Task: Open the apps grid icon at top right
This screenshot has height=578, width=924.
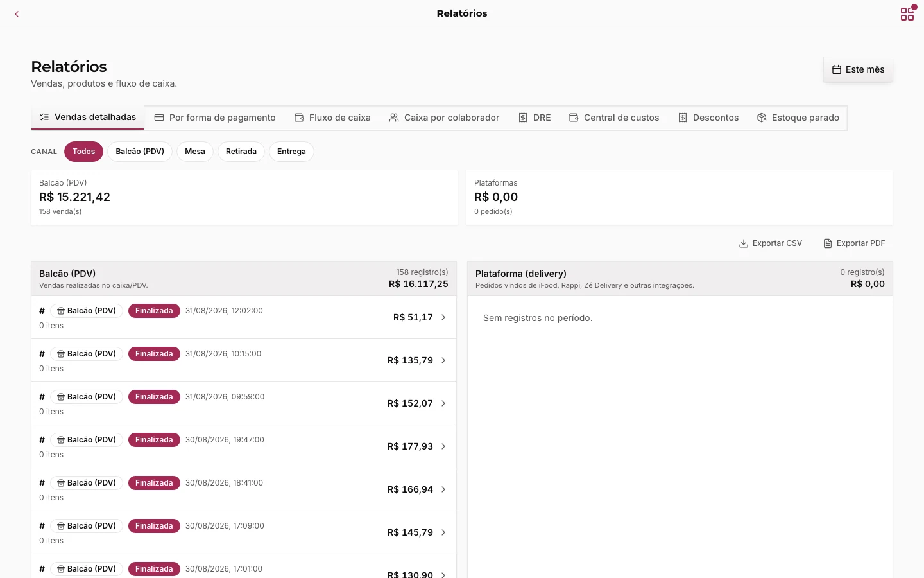Action: point(907,13)
